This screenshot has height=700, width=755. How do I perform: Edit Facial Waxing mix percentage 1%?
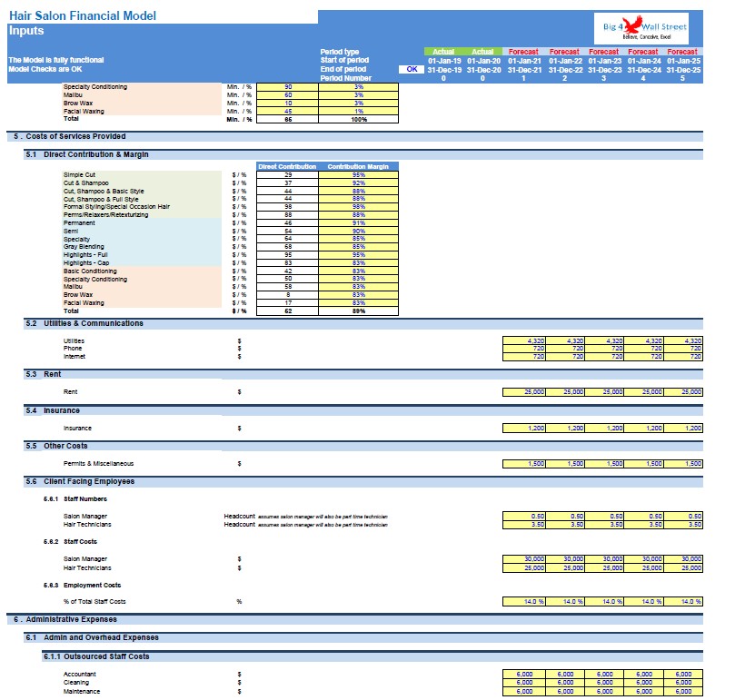[x=358, y=111]
